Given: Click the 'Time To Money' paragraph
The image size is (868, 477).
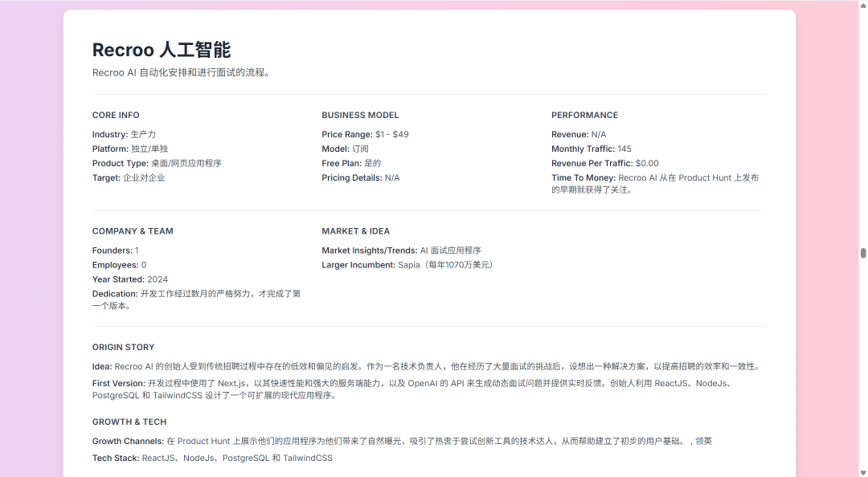Looking at the screenshot, I should pyautogui.click(x=656, y=184).
